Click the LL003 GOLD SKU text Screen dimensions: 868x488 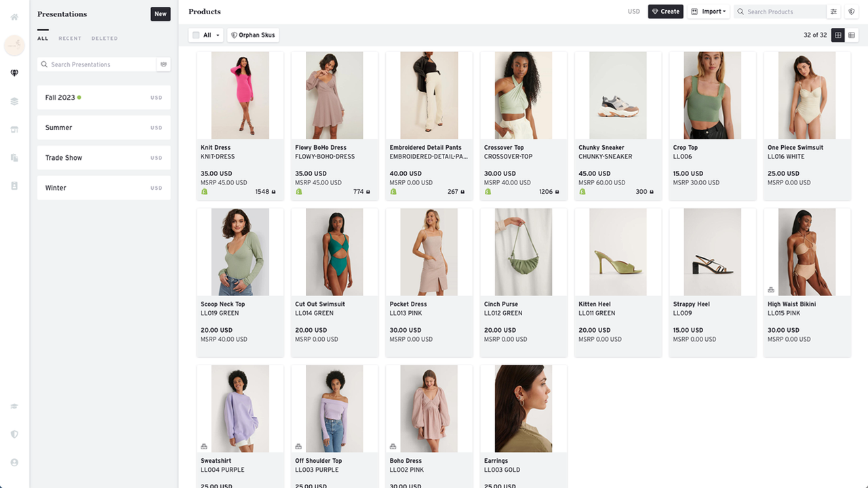click(501, 470)
